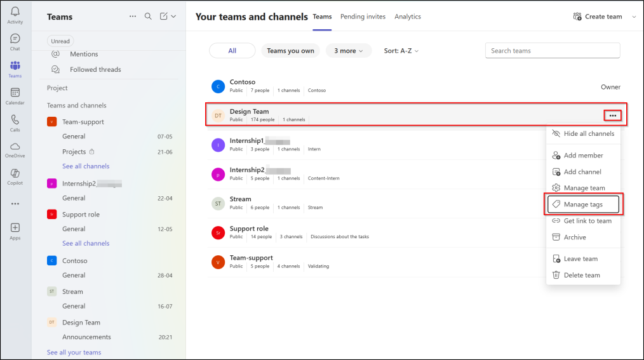The height and width of the screenshot is (360, 644).
Task: Click the Search teams input field
Action: click(553, 51)
